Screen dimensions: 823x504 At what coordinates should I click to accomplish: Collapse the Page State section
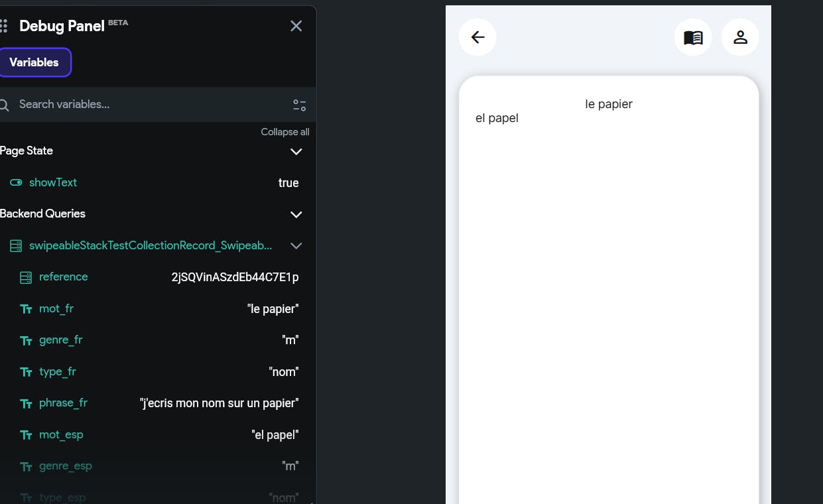click(x=296, y=151)
